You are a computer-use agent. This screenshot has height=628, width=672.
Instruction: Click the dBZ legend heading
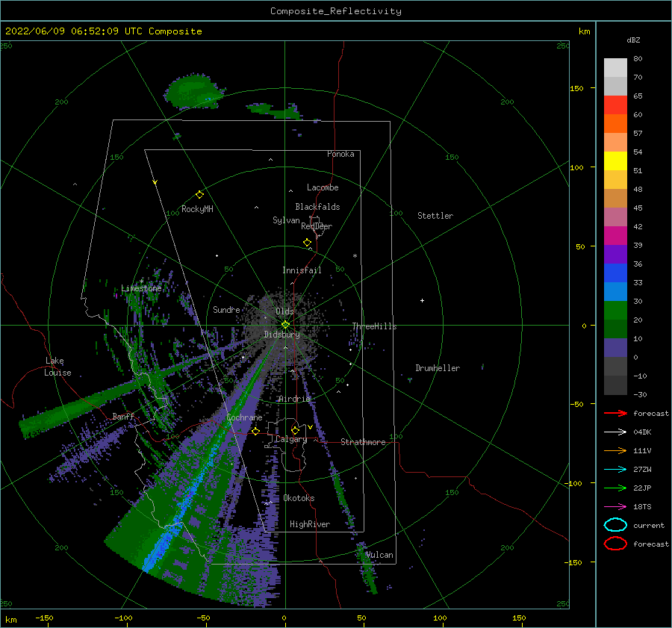pyautogui.click(x=633, y=40)
